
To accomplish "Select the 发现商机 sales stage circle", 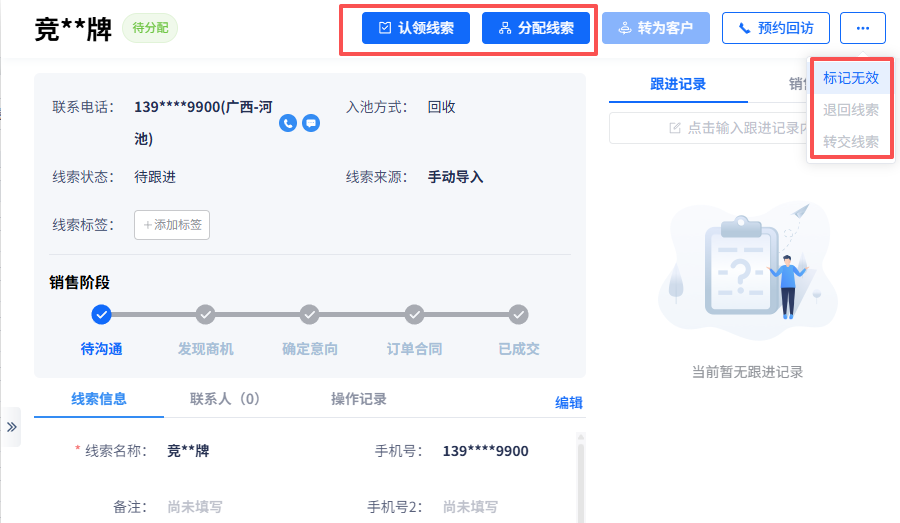I will 205,315.
